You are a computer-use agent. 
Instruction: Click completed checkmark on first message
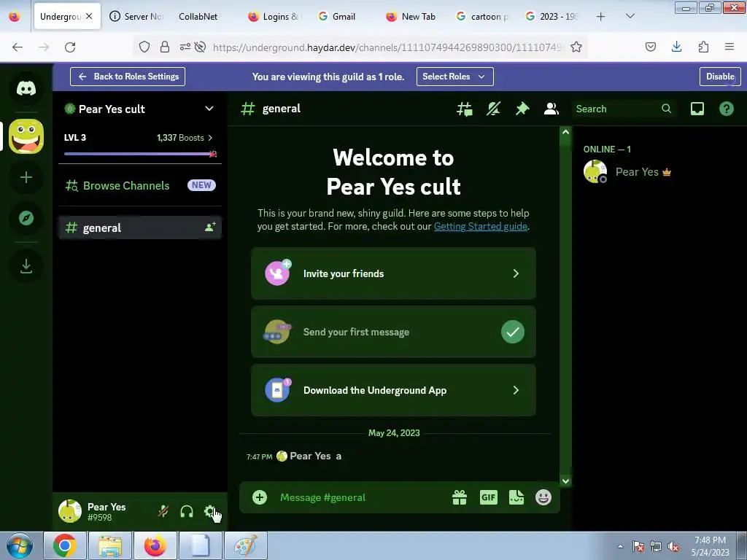click(x=513, y=332)
